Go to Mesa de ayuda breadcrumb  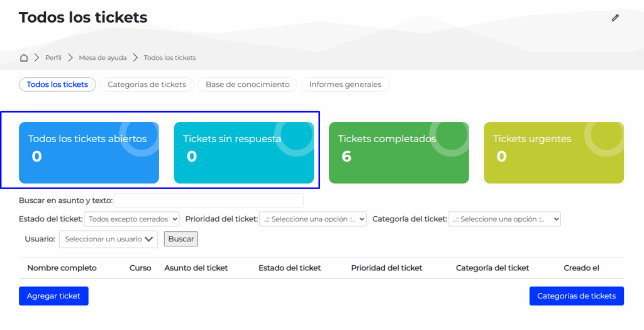[103, 58]
